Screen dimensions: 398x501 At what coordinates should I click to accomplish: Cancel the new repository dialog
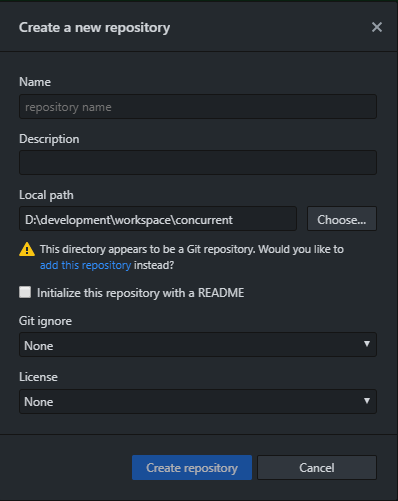point(317,468)
